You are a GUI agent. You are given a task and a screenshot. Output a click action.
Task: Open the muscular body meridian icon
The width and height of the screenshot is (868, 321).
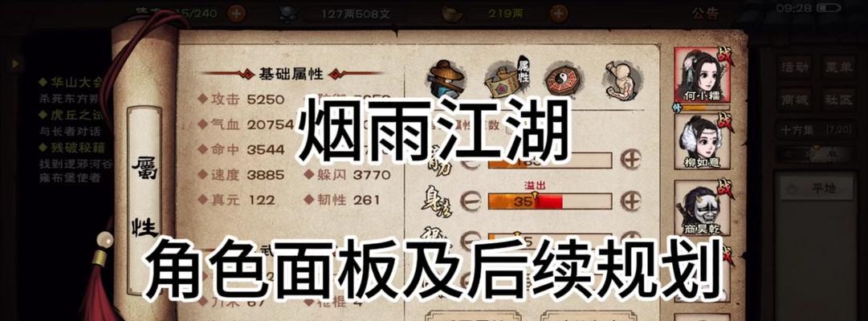click(x=623, y=79)
